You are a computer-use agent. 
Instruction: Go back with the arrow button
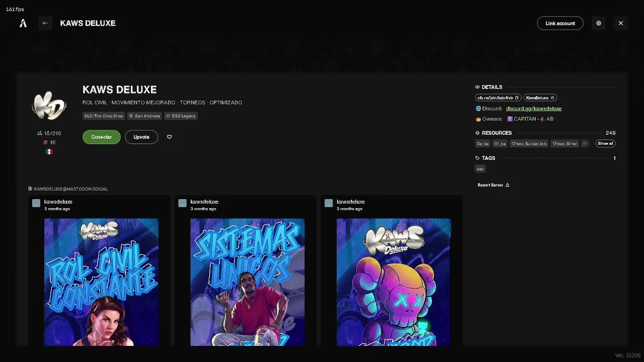(45, 23)
